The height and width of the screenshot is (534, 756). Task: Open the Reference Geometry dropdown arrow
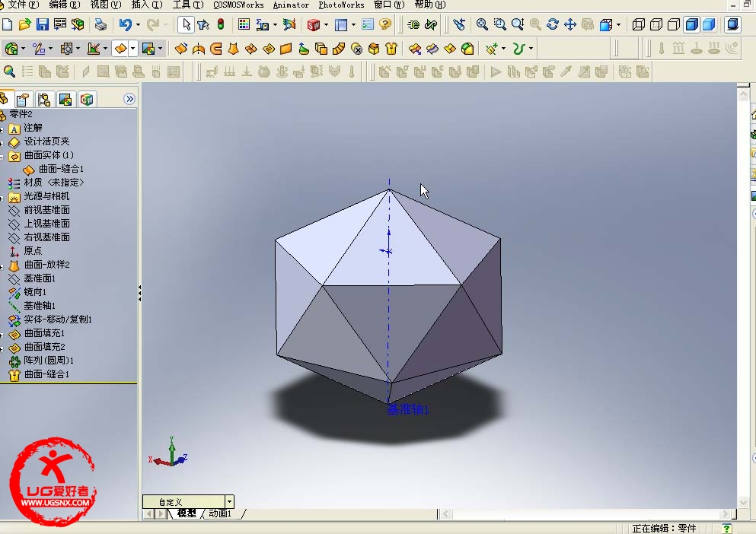tap(504, 48)
